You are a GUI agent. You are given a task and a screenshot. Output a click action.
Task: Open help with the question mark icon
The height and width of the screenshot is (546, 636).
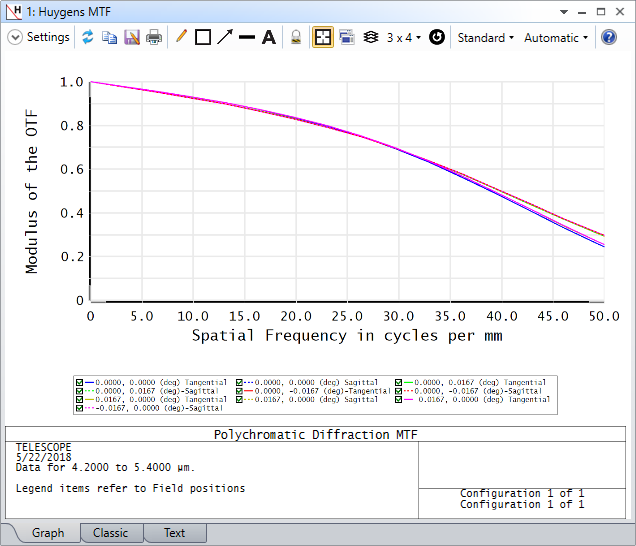(x=609, y=37)
